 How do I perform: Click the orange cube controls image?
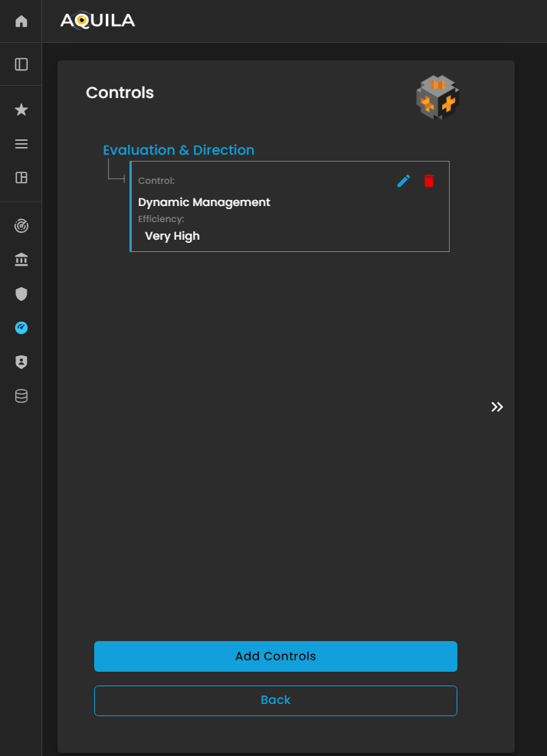click(x=437, y=97)
